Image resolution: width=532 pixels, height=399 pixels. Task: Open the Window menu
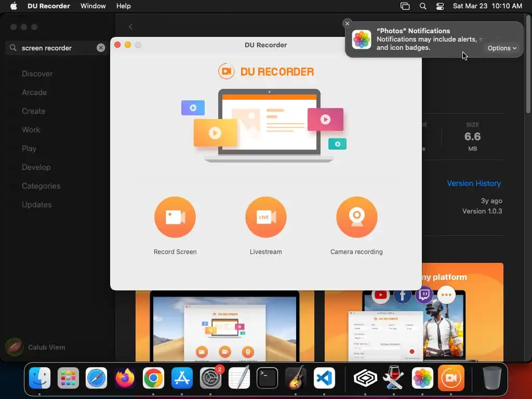[93, 6]
